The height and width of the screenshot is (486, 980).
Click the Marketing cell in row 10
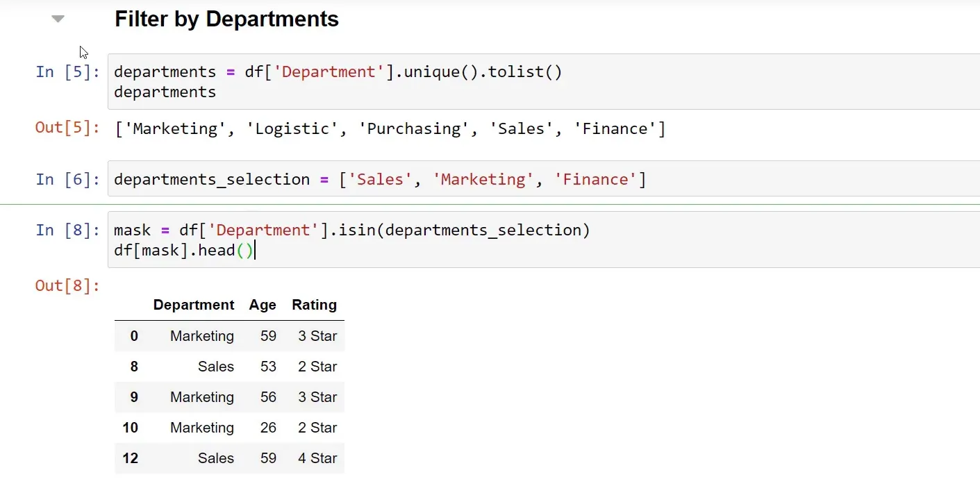pos(201,427)
